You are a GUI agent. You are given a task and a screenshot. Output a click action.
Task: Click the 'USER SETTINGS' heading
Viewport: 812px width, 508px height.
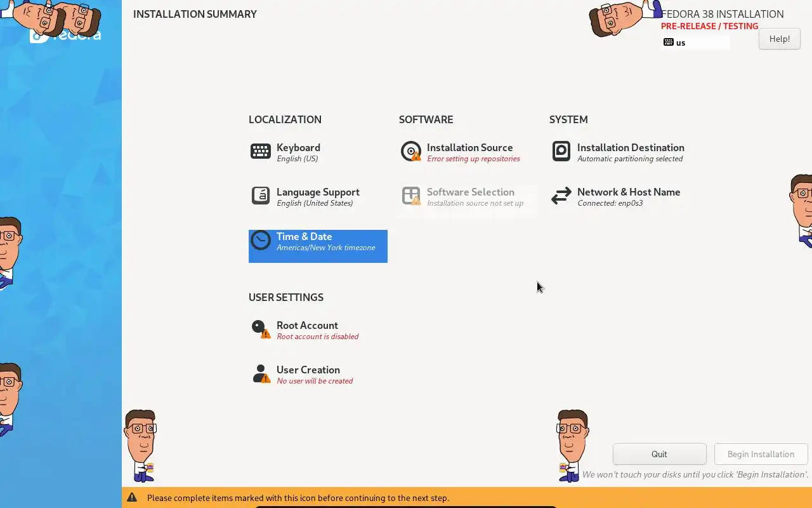pos(286,297)
